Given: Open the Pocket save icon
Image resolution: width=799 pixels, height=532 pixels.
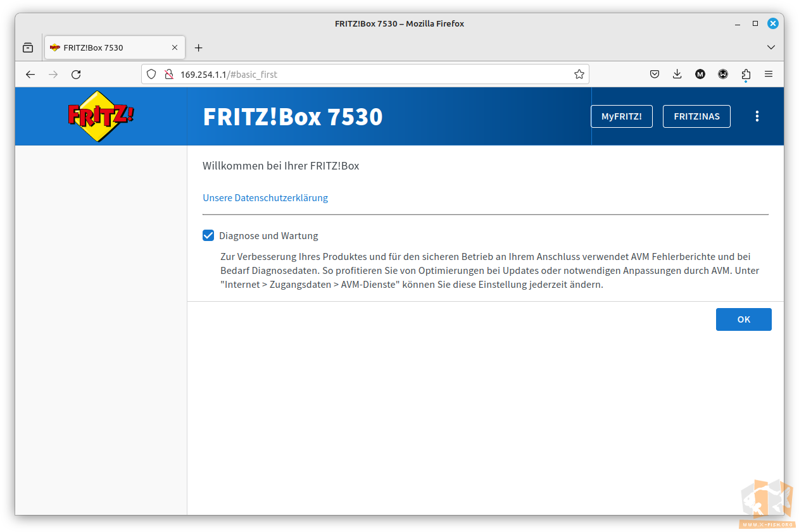Looking at the screenshot, I should pos(655,74).
